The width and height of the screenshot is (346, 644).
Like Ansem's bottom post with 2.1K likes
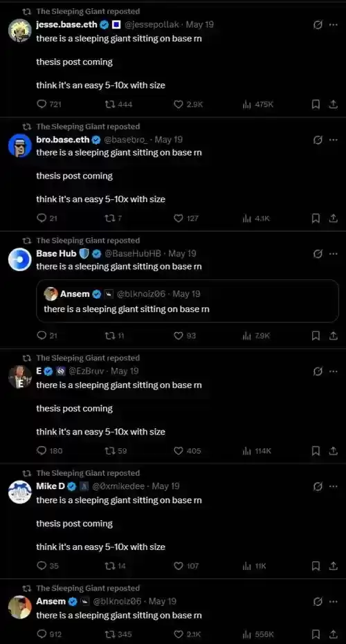(187, 634)
